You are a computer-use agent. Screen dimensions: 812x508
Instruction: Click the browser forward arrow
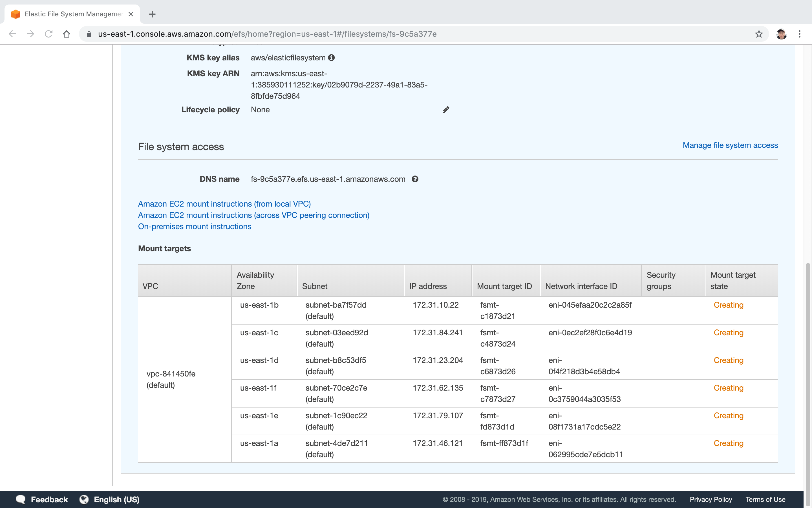(30, 34)
